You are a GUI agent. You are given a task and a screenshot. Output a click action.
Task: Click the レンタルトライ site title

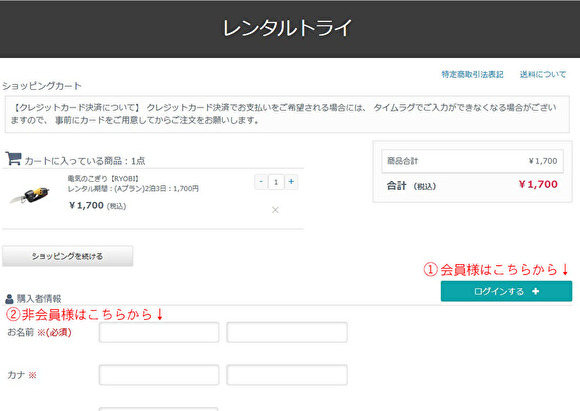[287, 28]
